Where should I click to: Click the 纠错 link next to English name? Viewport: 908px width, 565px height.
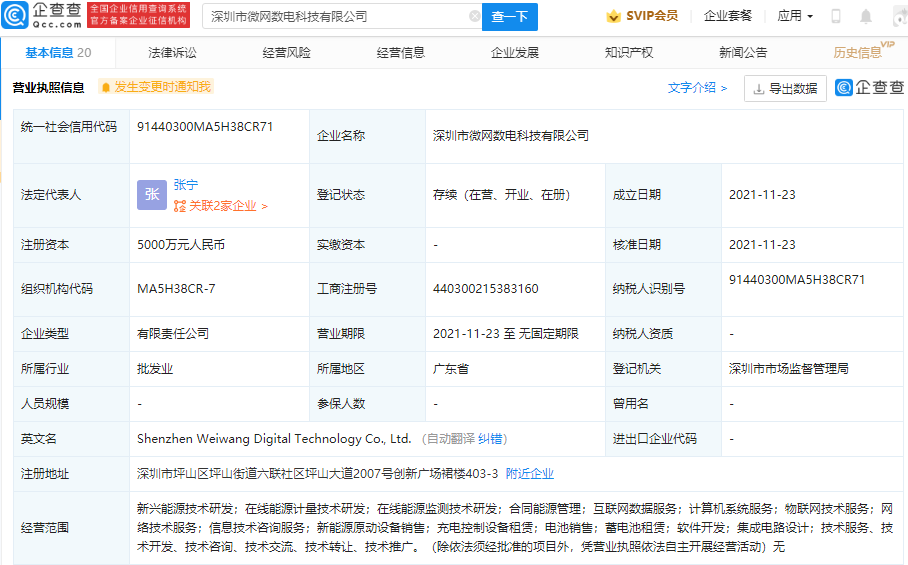pos(490,438)
